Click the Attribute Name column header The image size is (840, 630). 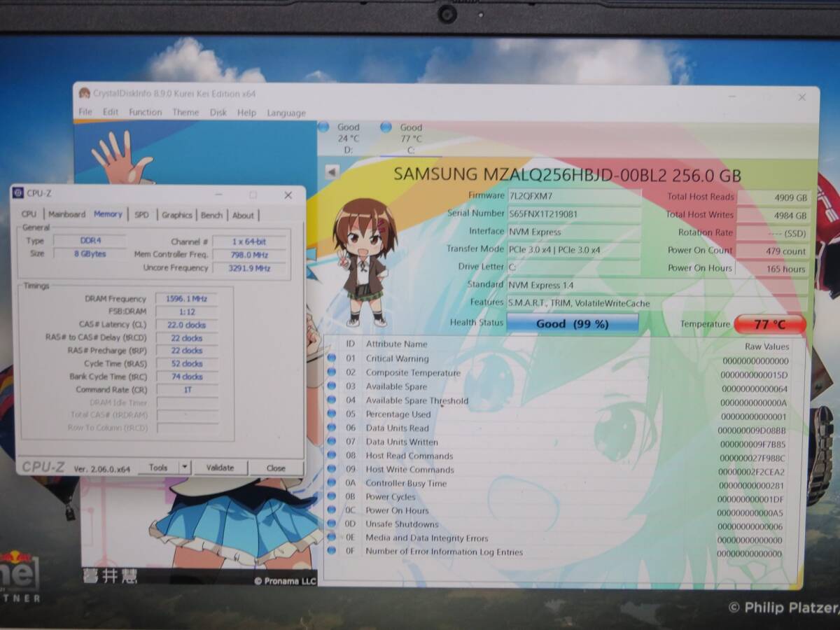coord(396,344)
